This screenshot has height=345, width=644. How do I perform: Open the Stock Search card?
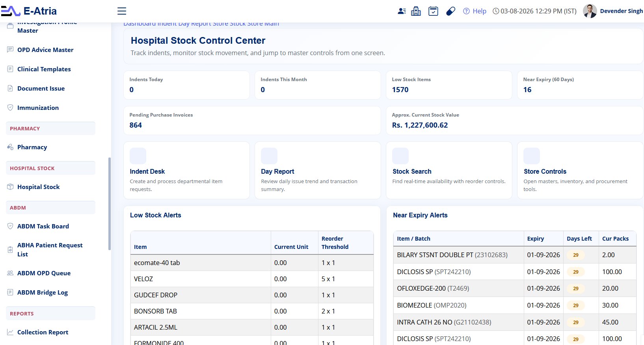pos(449,170)
